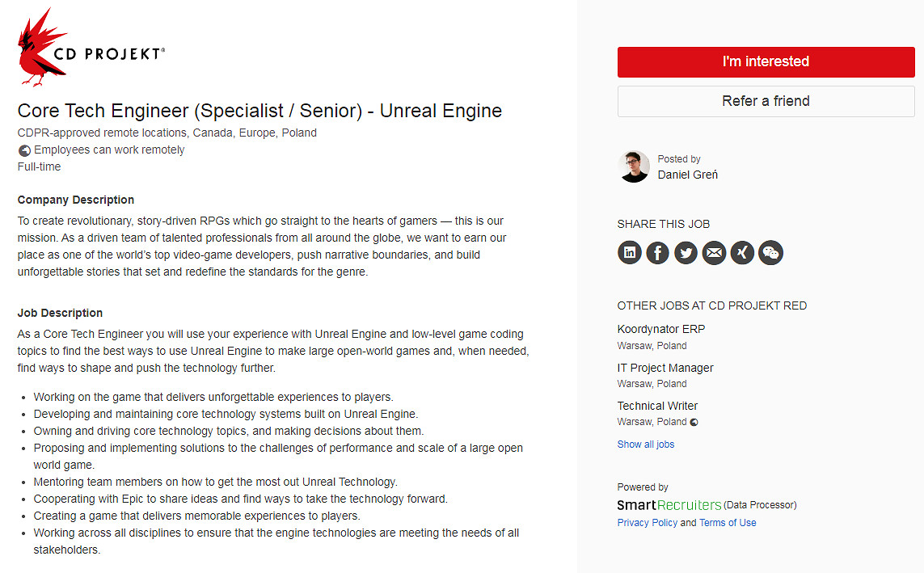The image size is (924, 573).
Task: Share job on LinkedIn
Action: point(630,253)
